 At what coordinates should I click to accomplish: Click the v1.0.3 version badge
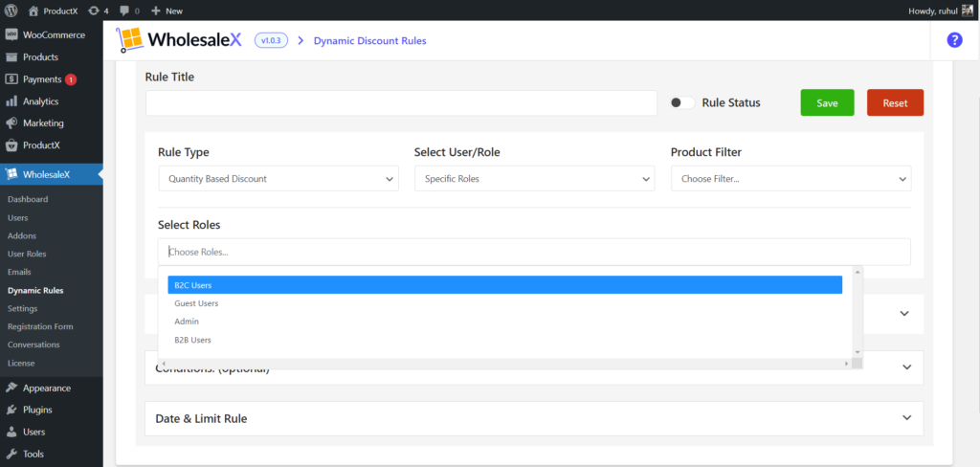click(x=271, y=40)
